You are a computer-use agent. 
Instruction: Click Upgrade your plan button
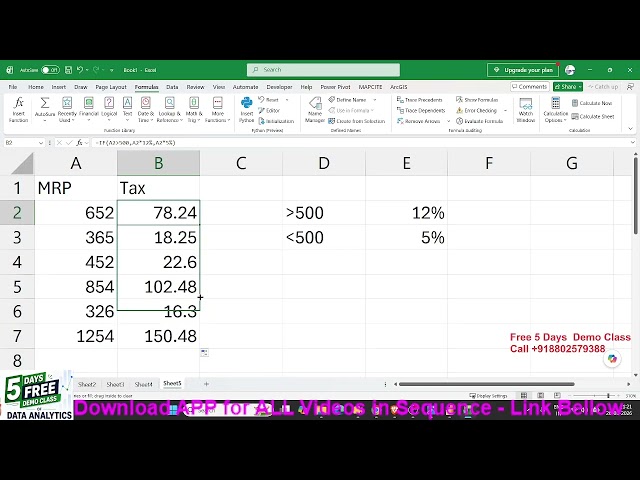(523, 70)
